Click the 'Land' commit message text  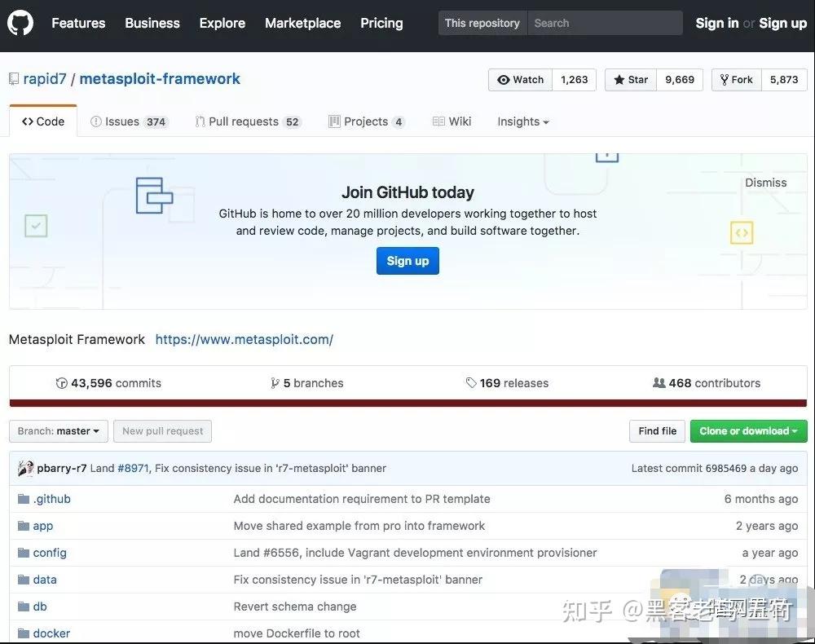tap(102, 468)
